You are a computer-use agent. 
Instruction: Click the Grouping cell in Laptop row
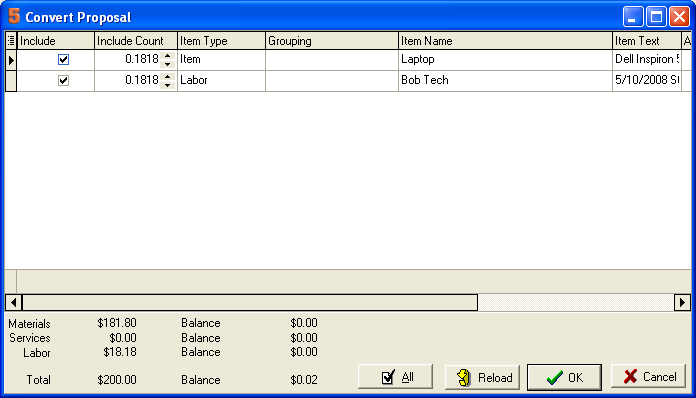[x=332, y=59]
